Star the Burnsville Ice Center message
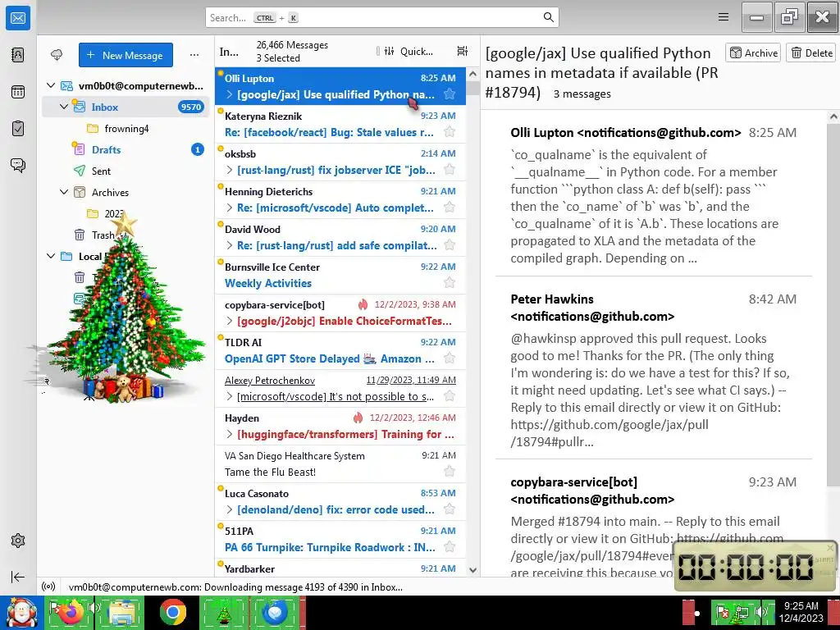 (x=450, y=283)
